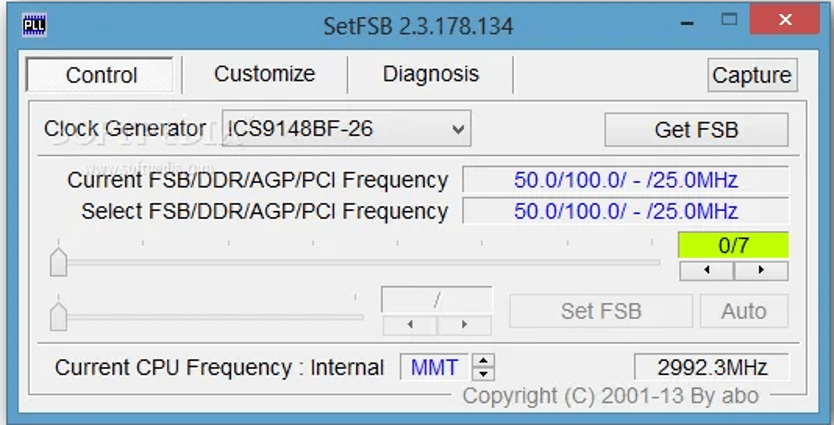The height and width of the screenshot is (425, 834).
Task: Open the Clock Generator dropdown
Action: pos(458,129)
